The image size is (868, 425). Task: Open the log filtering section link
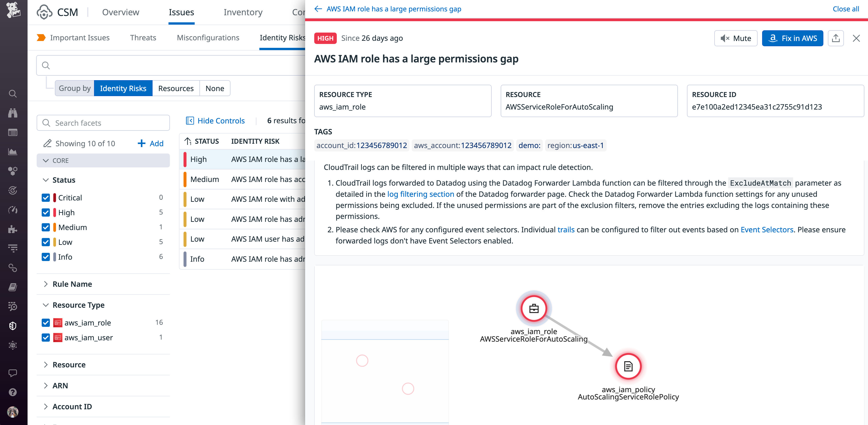pyautogui.click(x=420, y=194)
